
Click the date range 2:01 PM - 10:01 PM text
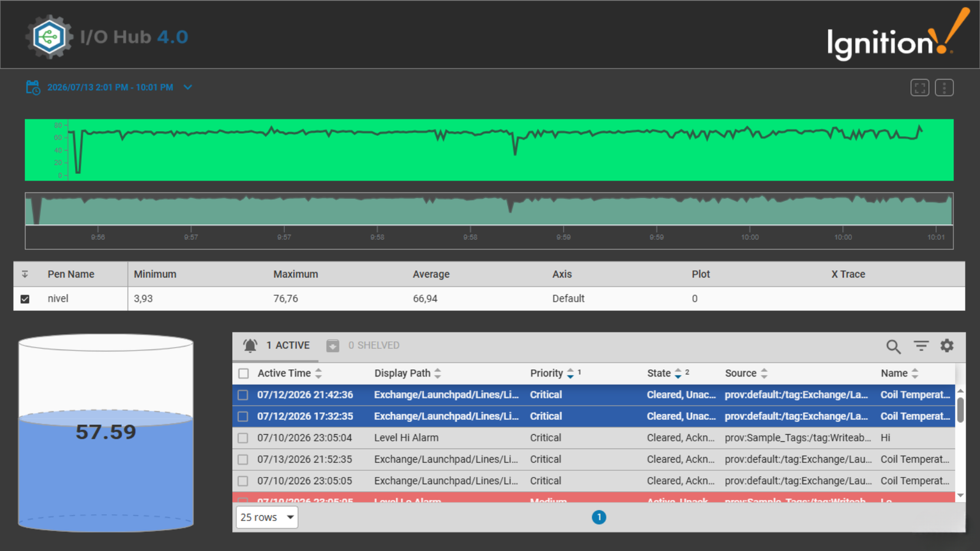tap(110, 88)
